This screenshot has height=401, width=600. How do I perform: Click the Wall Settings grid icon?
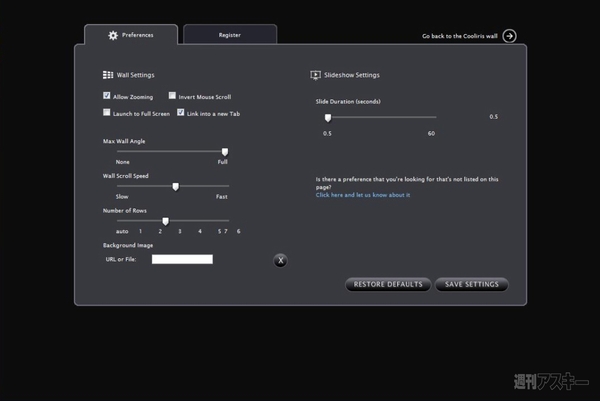coord(108,75)
